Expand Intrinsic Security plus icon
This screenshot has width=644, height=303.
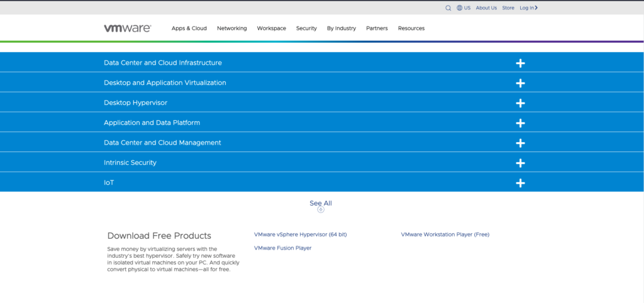click(520, 163)
